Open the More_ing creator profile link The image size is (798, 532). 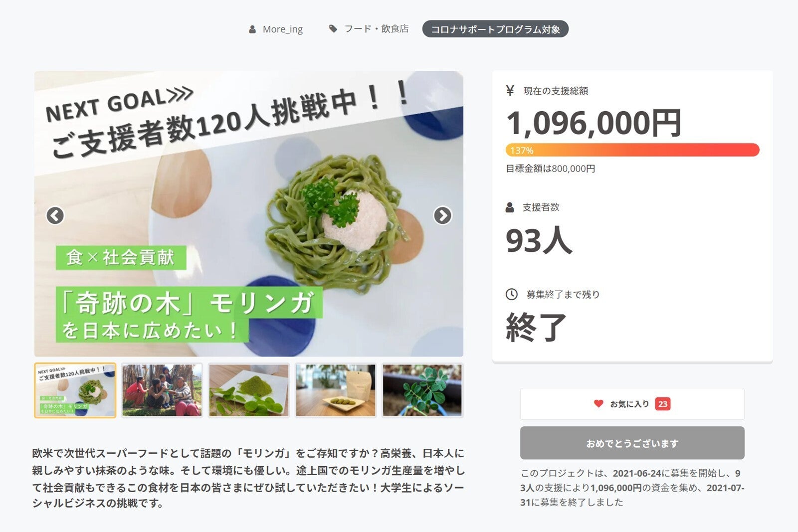(x=283, y=29)
